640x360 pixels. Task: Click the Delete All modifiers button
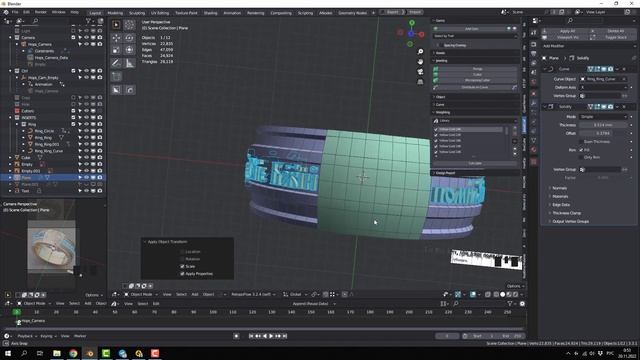tap(614, 31)
